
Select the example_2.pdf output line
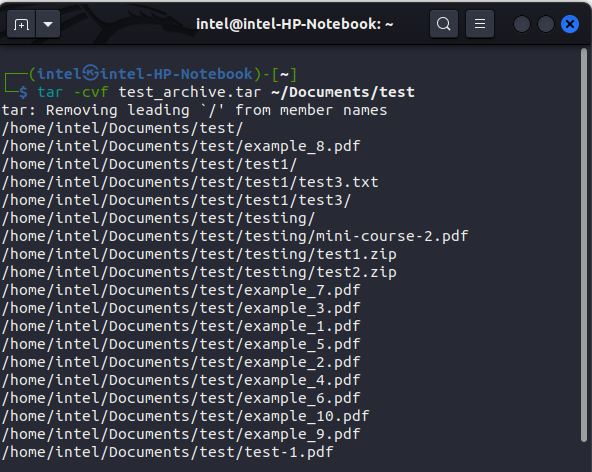tap(181, 362)
